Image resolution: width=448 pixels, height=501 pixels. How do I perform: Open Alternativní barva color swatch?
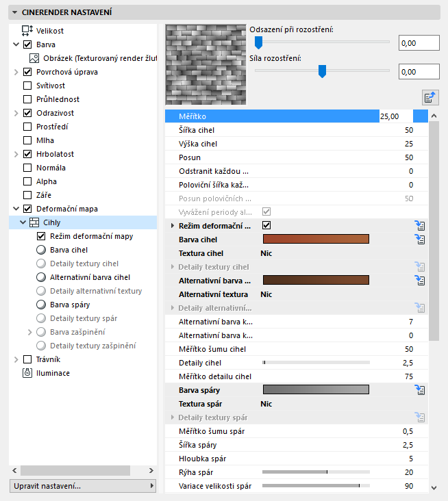(x=316, y=280)
